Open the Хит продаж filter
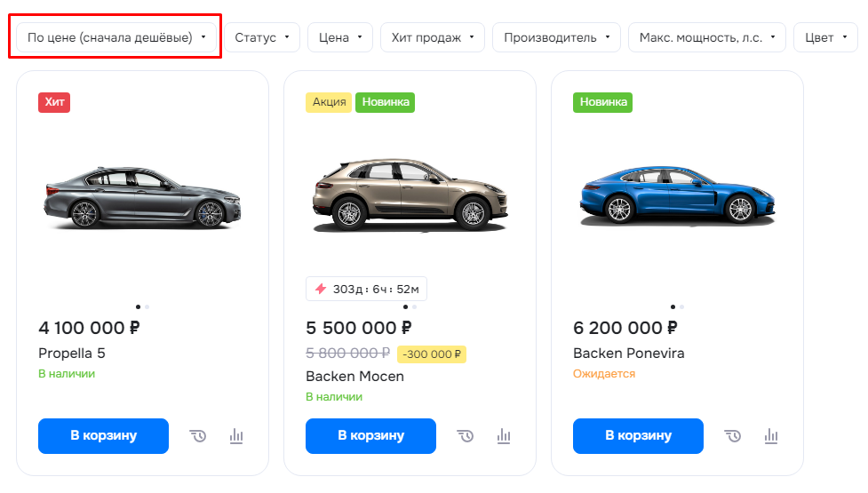 [433, 37]
